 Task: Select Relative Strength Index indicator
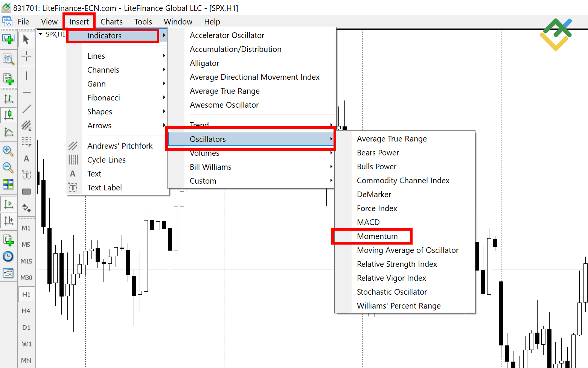[x=397, y=264]
